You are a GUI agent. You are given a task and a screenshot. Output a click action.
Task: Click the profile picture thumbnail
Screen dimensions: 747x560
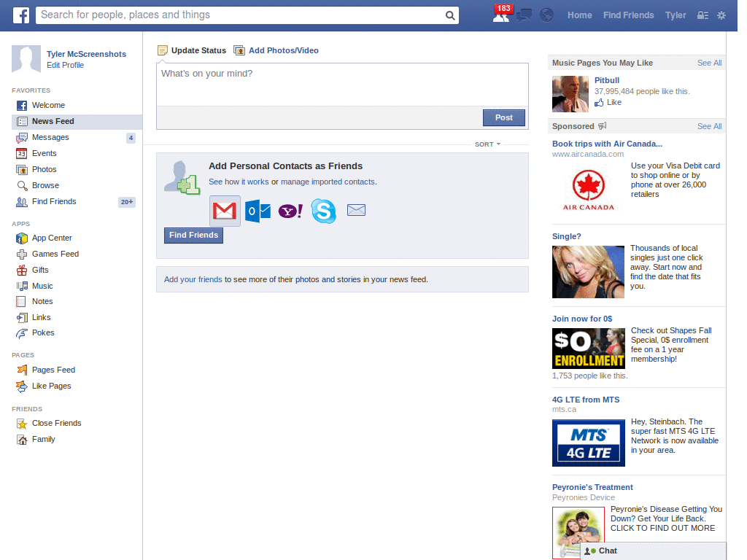pyautogui.click(x=26, y=59)
